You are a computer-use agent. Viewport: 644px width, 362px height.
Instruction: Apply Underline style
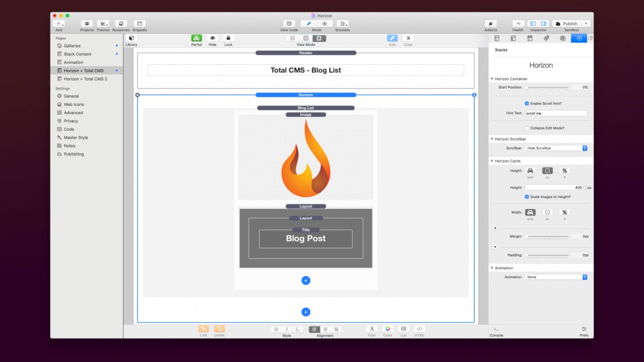(297, 329)
